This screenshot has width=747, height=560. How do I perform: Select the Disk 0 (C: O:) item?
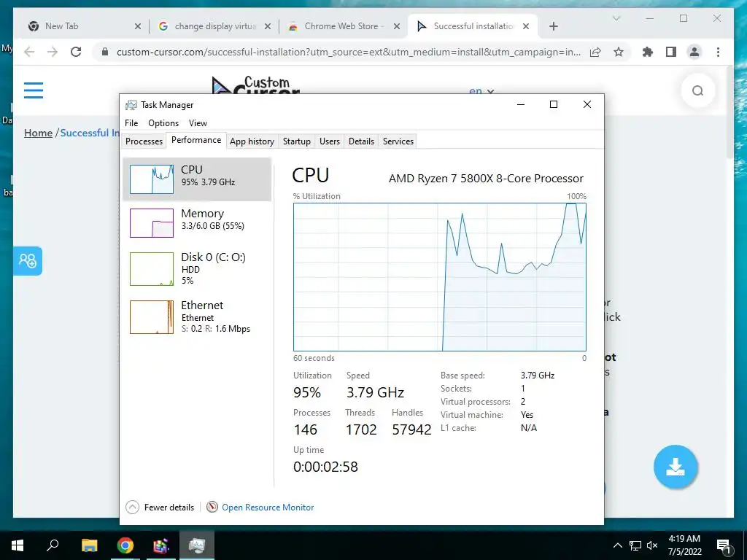(x=197, y=269)
